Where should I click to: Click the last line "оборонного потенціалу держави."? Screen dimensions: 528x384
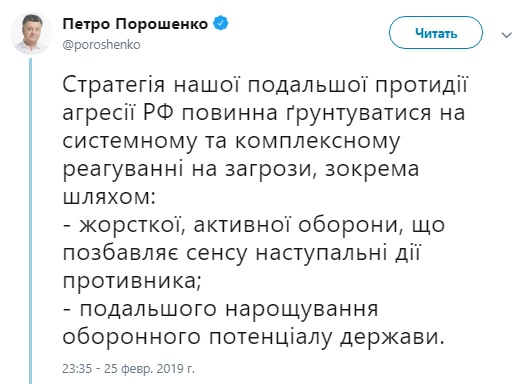pos(254,338)
